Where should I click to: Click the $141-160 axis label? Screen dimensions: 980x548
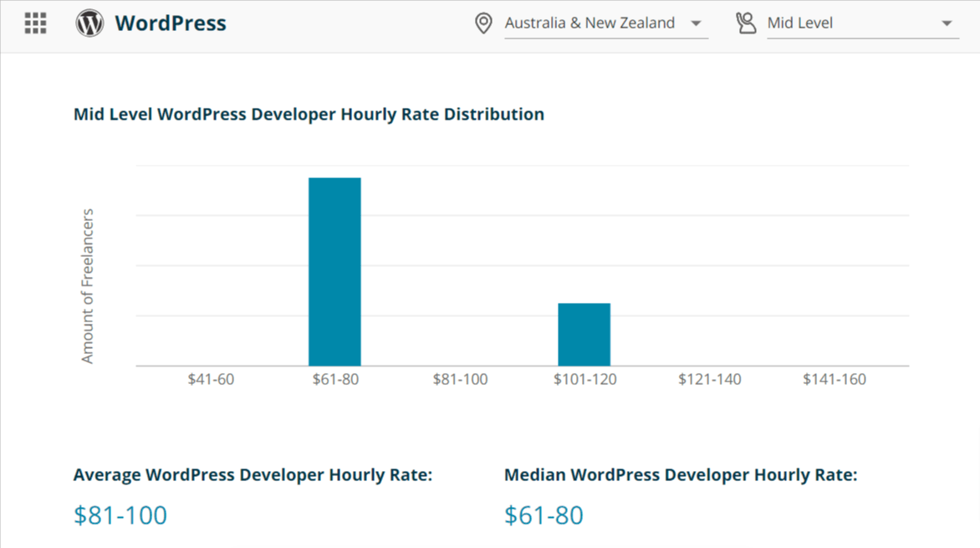(x=834, y=379)
